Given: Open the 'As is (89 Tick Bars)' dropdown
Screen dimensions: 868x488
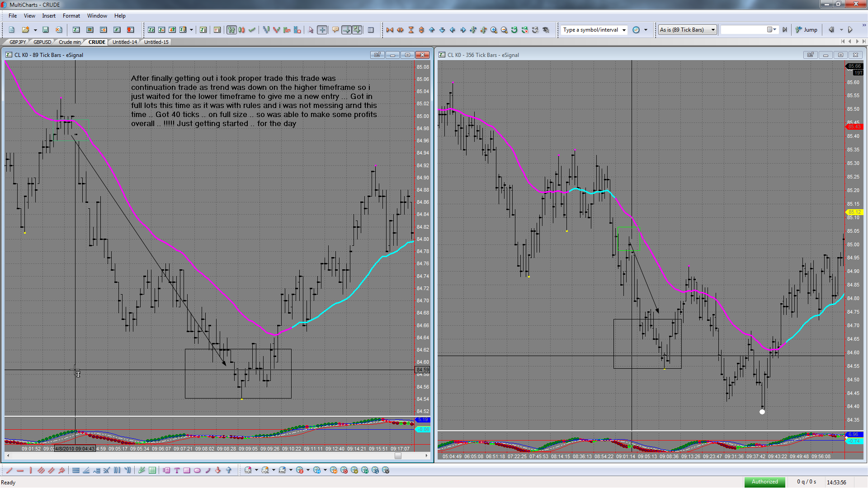Looking at the screenshot, I should pos(687,30).
